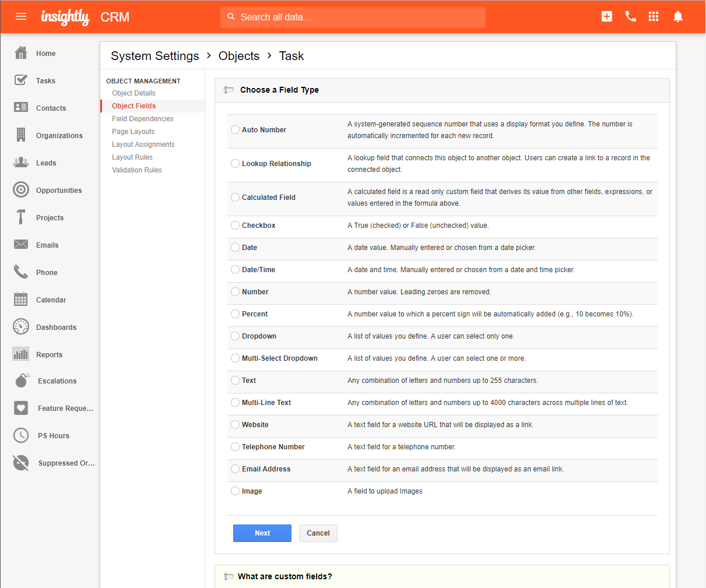Click the phone icon in top bar

pyautogui.click(x=630, y=16)
